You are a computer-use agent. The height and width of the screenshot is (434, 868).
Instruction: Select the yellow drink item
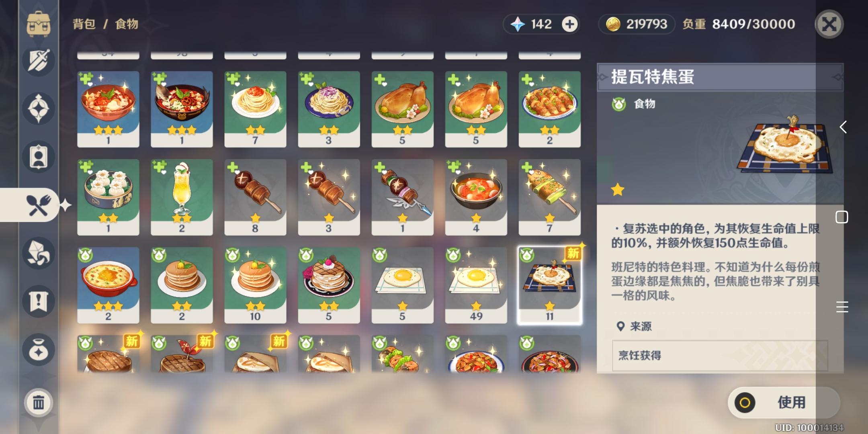point(182,197)
